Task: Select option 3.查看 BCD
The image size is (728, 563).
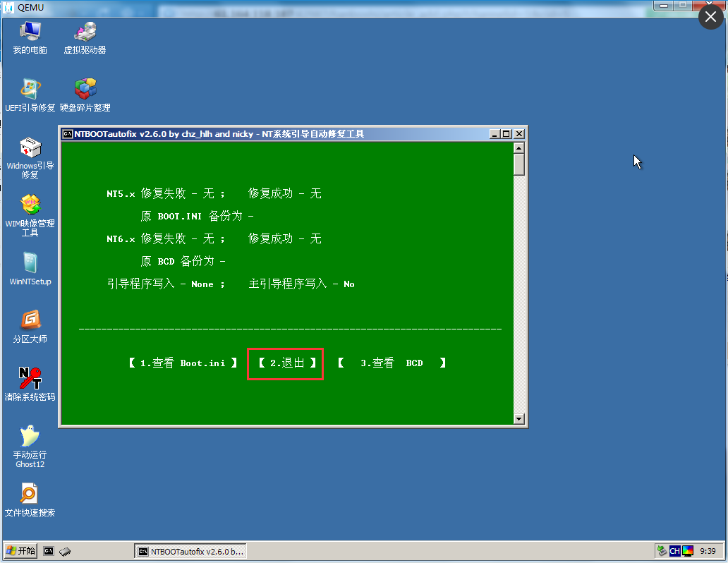Action: tap(392, 363)
